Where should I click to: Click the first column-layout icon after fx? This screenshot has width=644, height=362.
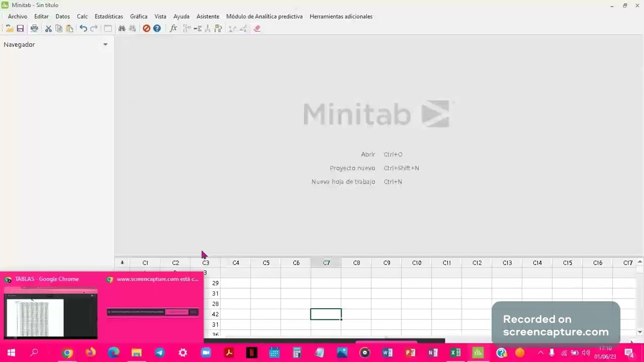(x=187, y=29)
